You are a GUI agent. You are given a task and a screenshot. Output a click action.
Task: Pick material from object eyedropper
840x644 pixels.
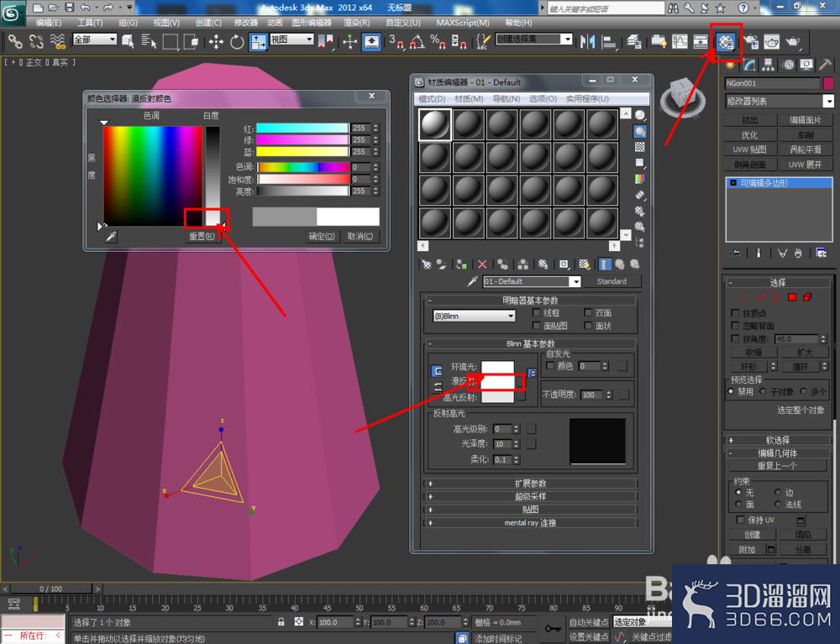coord(472,281)
